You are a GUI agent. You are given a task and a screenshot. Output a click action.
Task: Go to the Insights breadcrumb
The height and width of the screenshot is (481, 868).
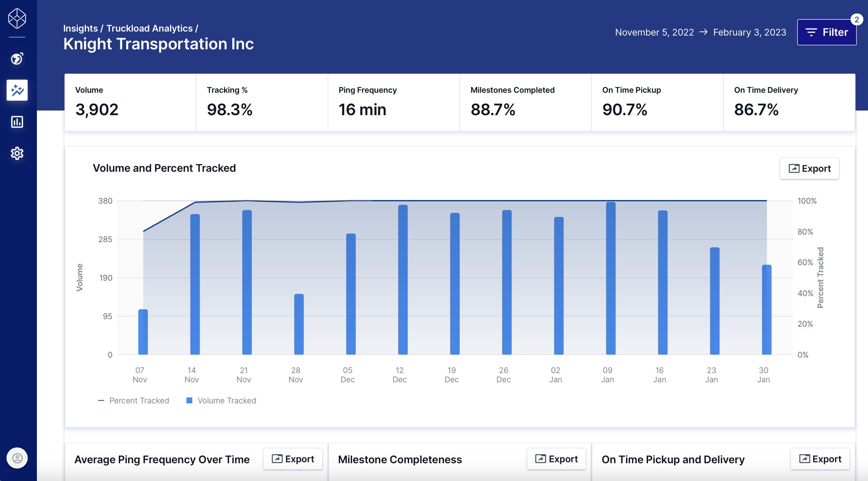pos(81,28)
